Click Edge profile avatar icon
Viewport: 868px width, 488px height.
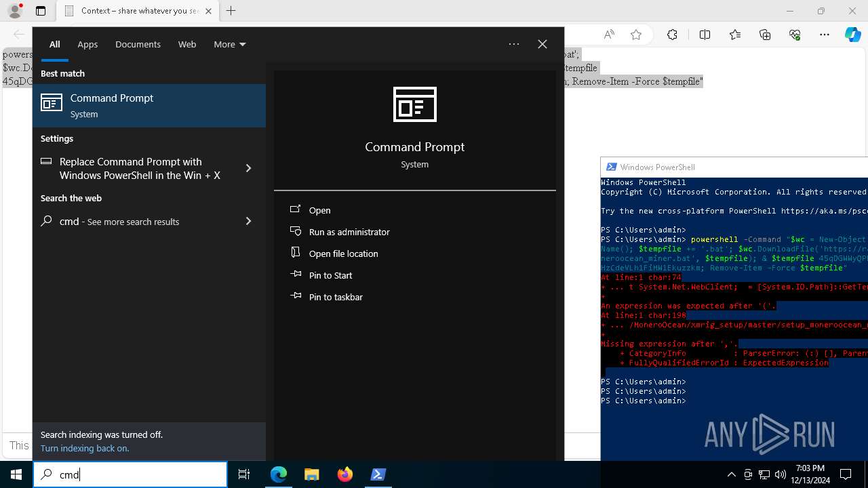(x=15, y=11)
